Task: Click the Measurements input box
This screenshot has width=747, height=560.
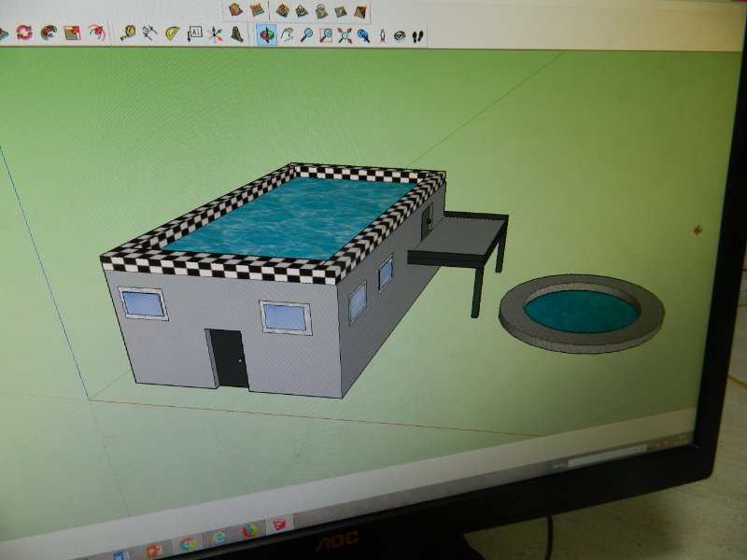Action: [607, 460]
